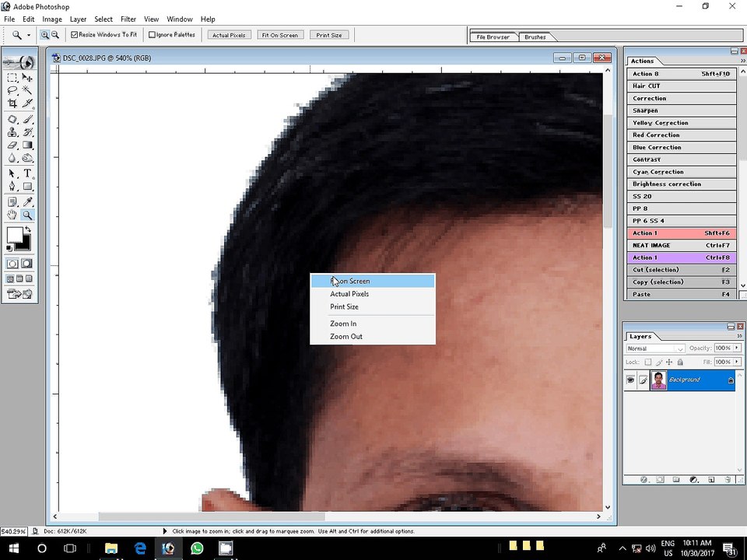
Task: Switch to the File Browser tab
Action: pyautogui.click(x=493, y=37)
